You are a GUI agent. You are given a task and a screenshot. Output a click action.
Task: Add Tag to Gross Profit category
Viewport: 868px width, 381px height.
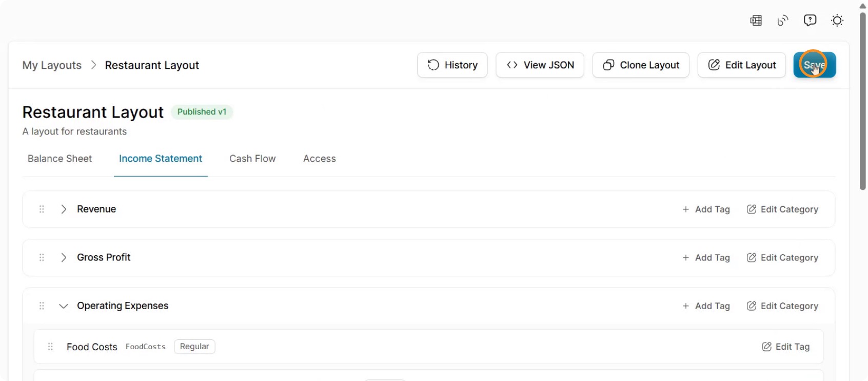[x=706, y=257]
